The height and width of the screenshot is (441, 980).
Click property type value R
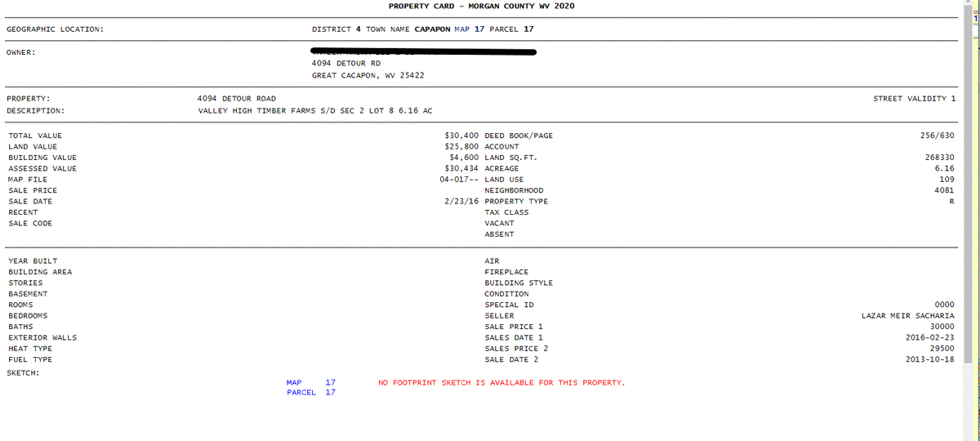point(952,201)
